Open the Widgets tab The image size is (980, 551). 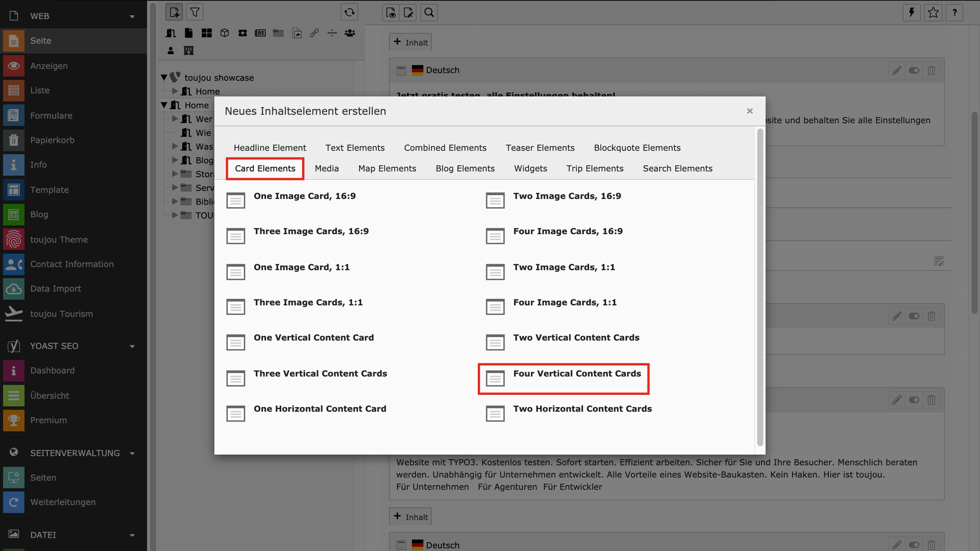(530, 169)
